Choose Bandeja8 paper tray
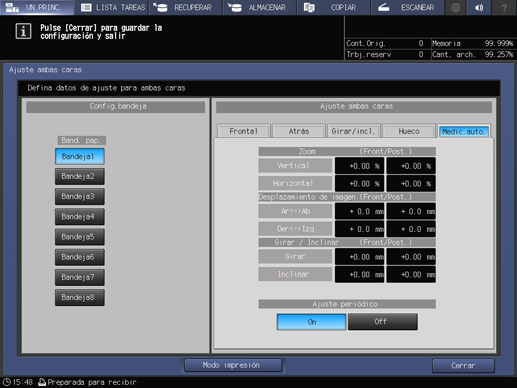Image resolution: width=517 pixels, height=388 pixels. pyautogui.click(x=80, y=297)
